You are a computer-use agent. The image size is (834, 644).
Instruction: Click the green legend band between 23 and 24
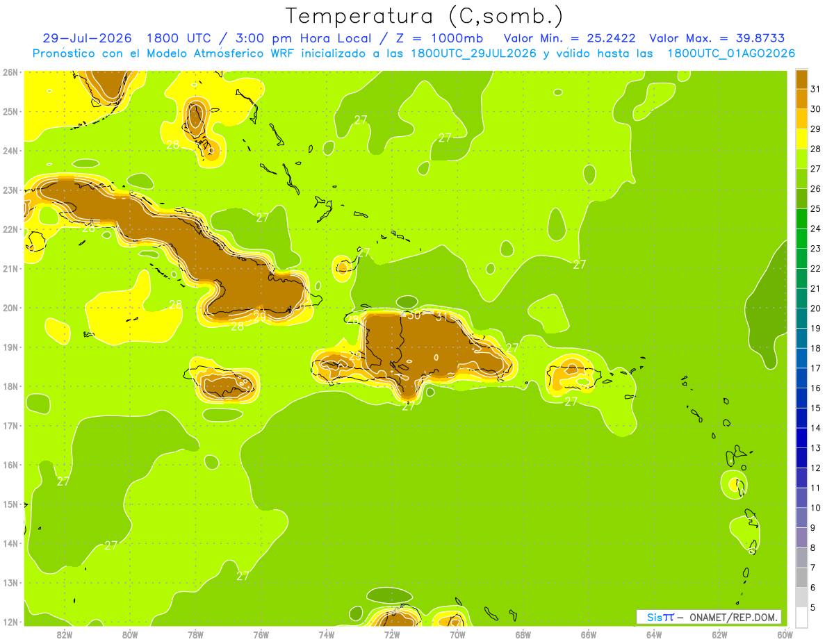801,238
